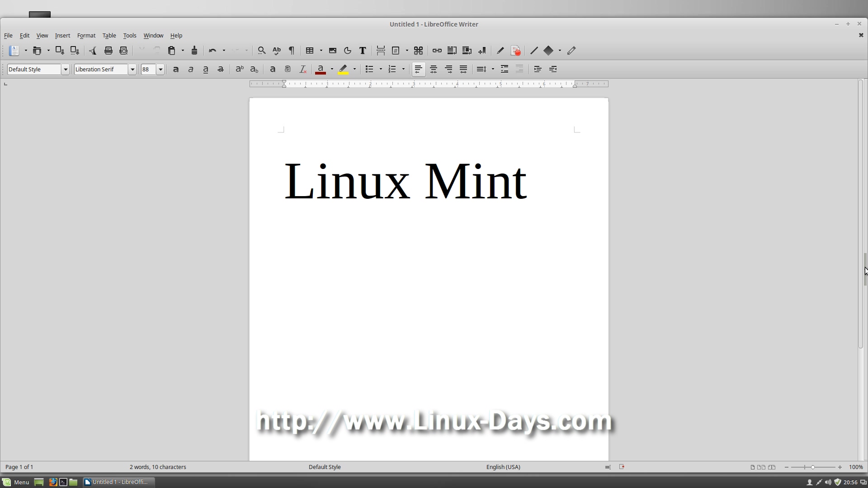
Task: Click the Mint Menu button
Action: [16, 482]
